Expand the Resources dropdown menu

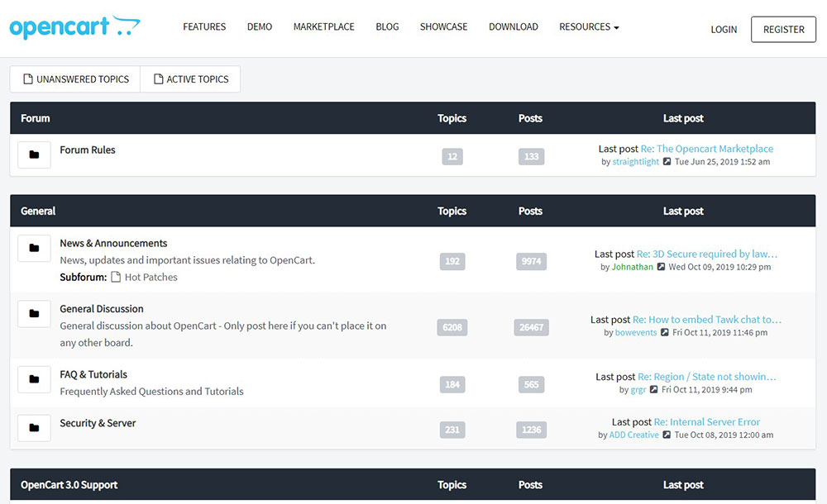click(589, 27)
